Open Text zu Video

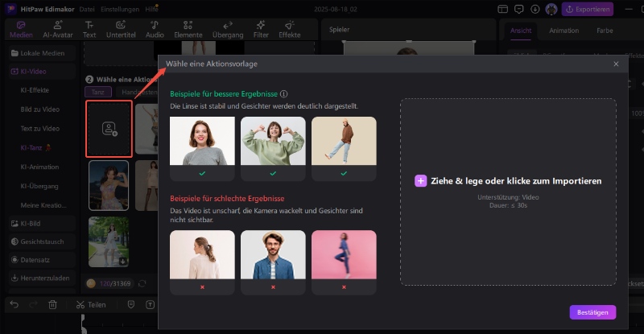point(39,128)
